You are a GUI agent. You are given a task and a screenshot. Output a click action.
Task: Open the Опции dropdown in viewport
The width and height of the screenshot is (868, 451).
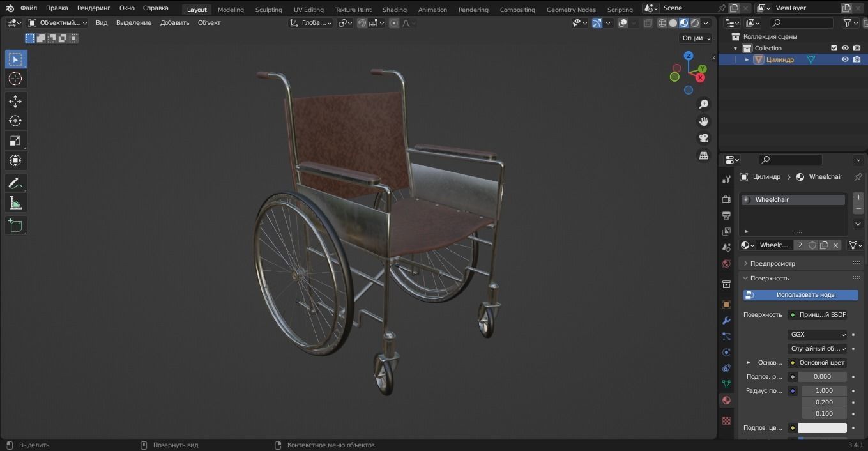tap(696, 38)
